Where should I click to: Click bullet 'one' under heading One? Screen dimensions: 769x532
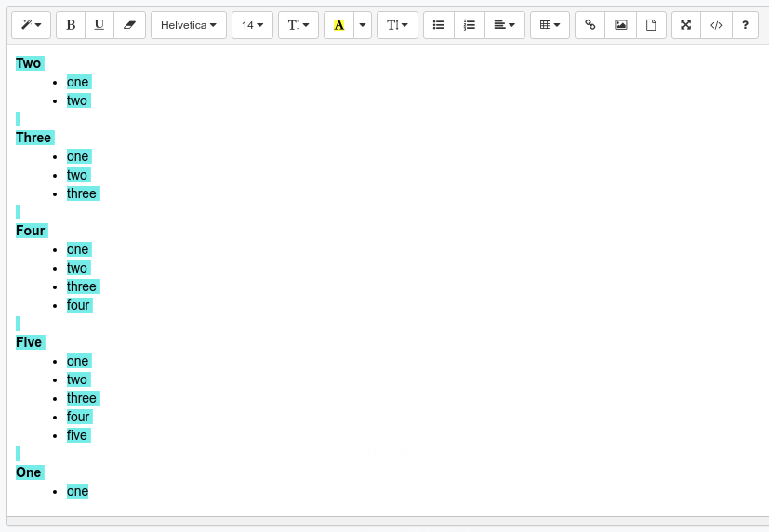(x=77, y=491)
